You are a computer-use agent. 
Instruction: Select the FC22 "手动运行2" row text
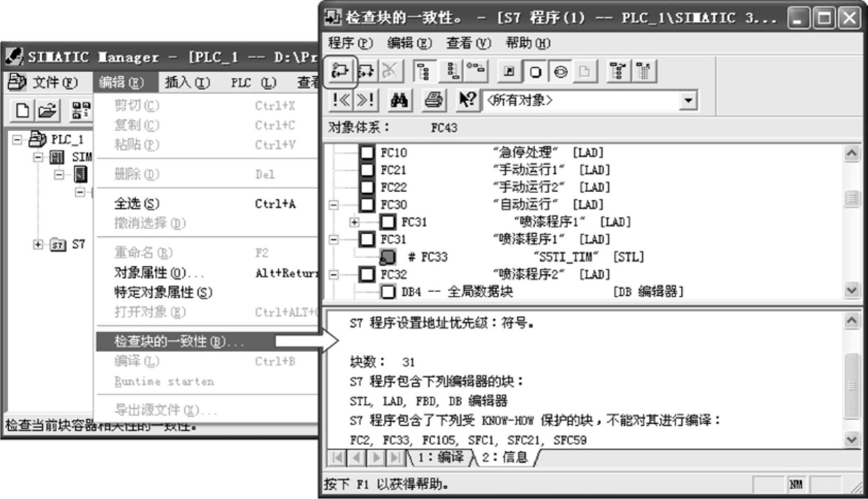pos(495,187)
